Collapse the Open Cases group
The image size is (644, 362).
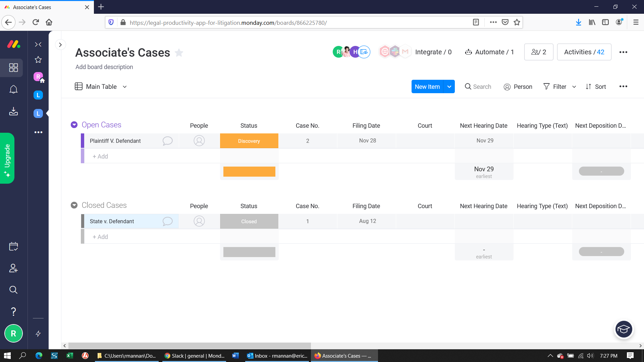pyautogui.click(x=74, y=125)
